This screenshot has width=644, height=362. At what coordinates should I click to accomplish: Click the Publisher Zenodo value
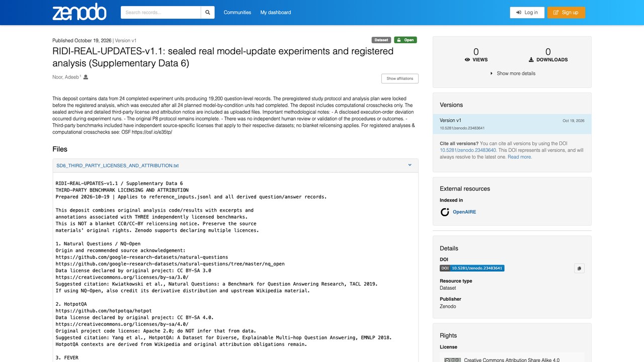click(x=448, y=306)
